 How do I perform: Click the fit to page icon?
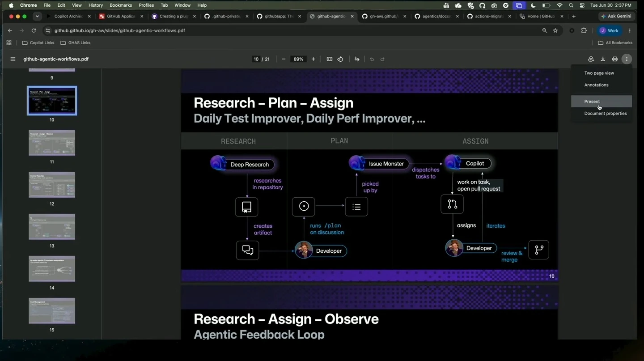click(330, 59)
